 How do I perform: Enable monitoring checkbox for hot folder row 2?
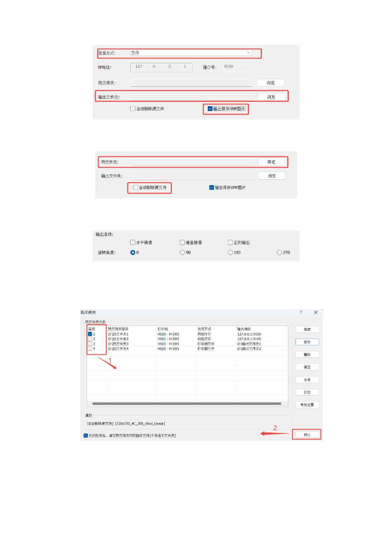point(90,339)
